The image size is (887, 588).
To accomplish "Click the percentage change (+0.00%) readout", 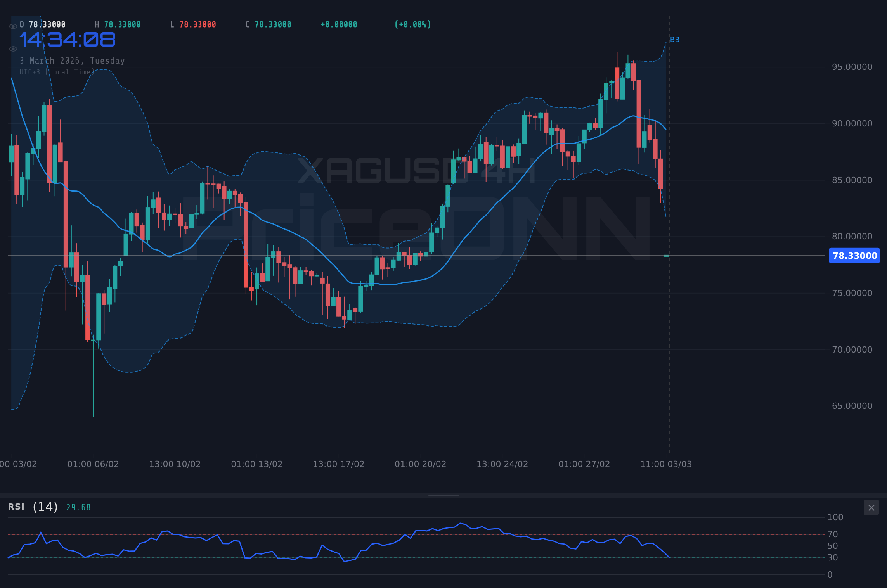I will pos(412,24).
